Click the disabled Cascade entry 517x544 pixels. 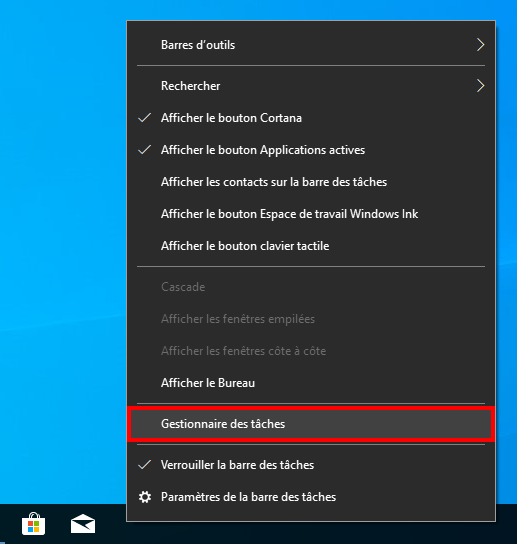pos(311,287)
